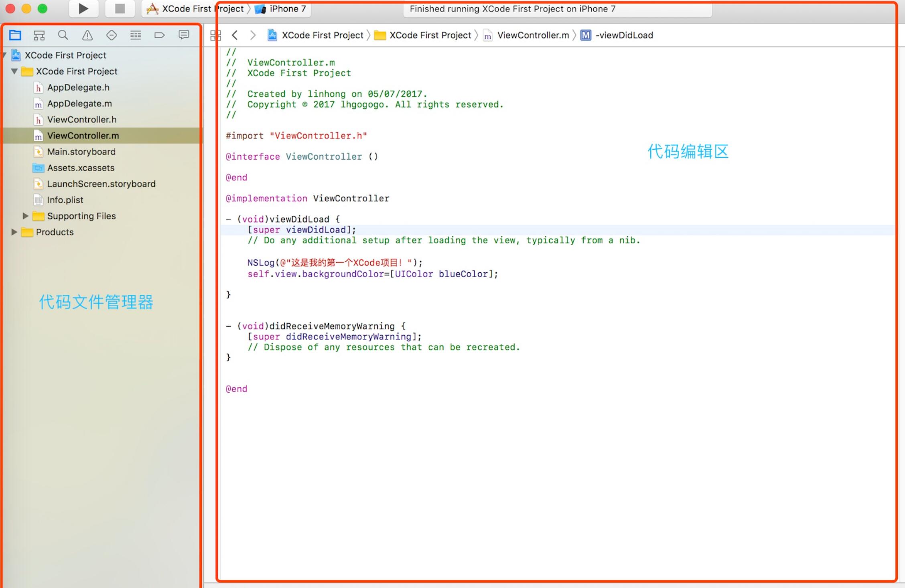Click the didReceiveMemoryWarning method declaration
This screenshot has height=588, width=905.
pyautogui.click(x=316, y=326)
